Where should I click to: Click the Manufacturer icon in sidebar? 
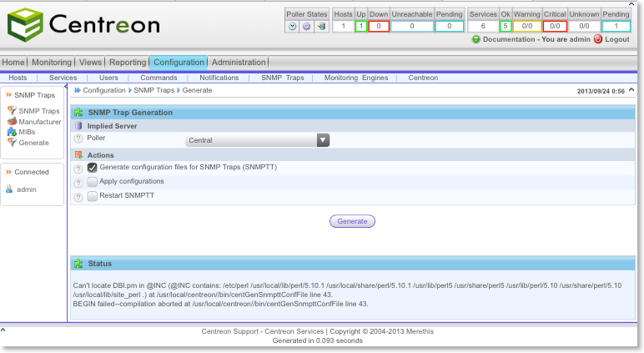coord(12,122)
